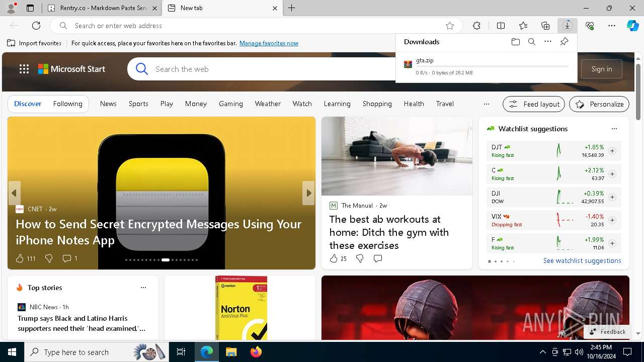Screen dimensions: 644x362
Task: Add VIX to watchlist
Action: (612, 220)
